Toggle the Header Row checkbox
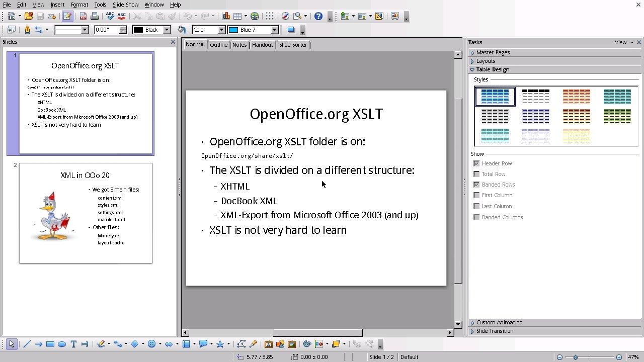This screenshot has height=362, width=644. pyautogui.click(x=476, y=163)
